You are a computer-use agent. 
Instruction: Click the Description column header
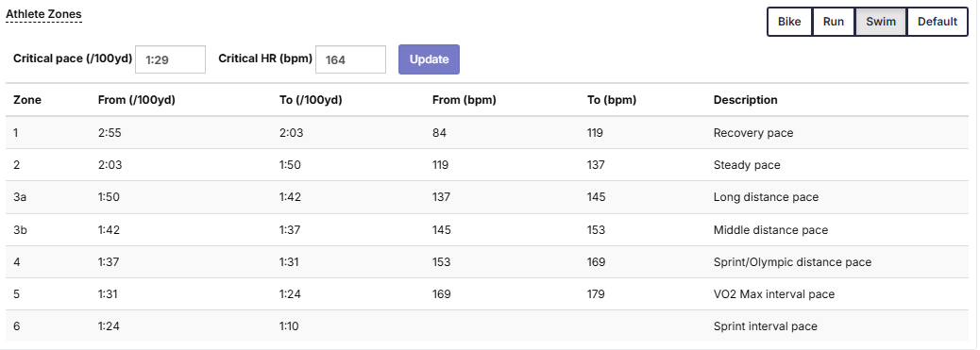click(746, 100)
